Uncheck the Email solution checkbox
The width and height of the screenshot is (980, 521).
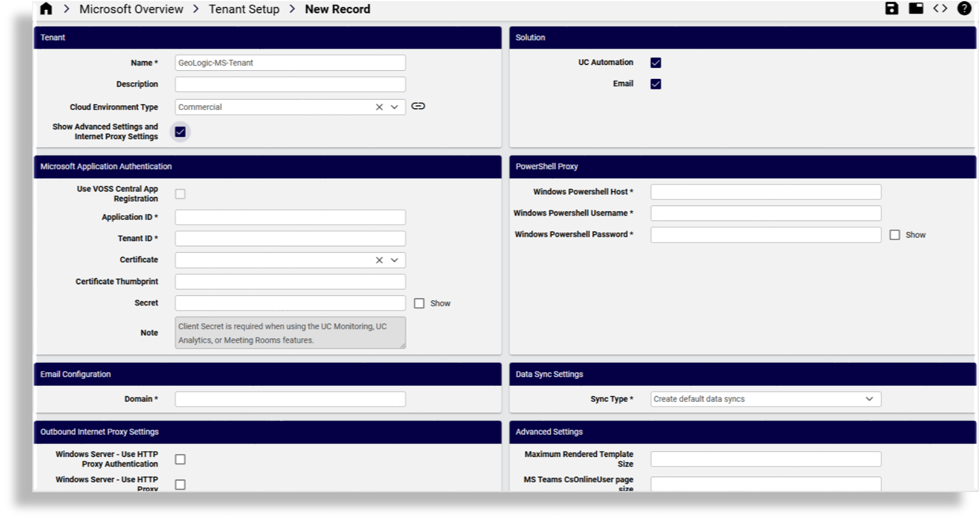[655, 83]
